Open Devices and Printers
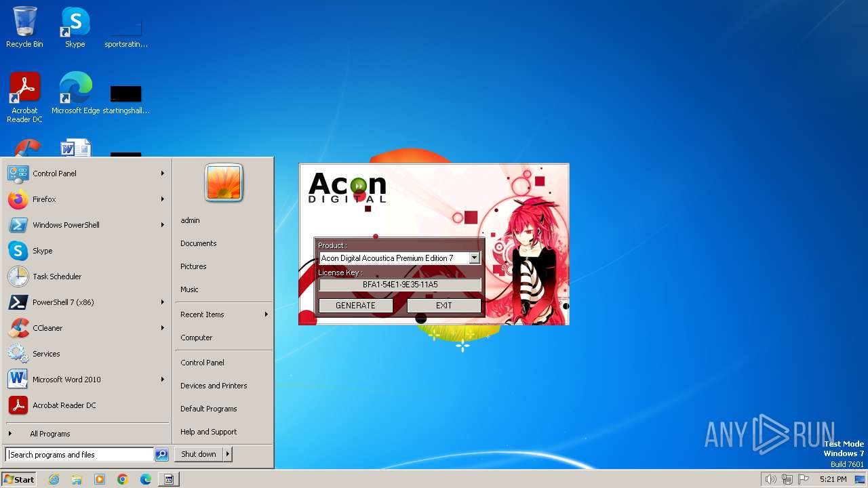868x488 pixels. coord(224,386)
